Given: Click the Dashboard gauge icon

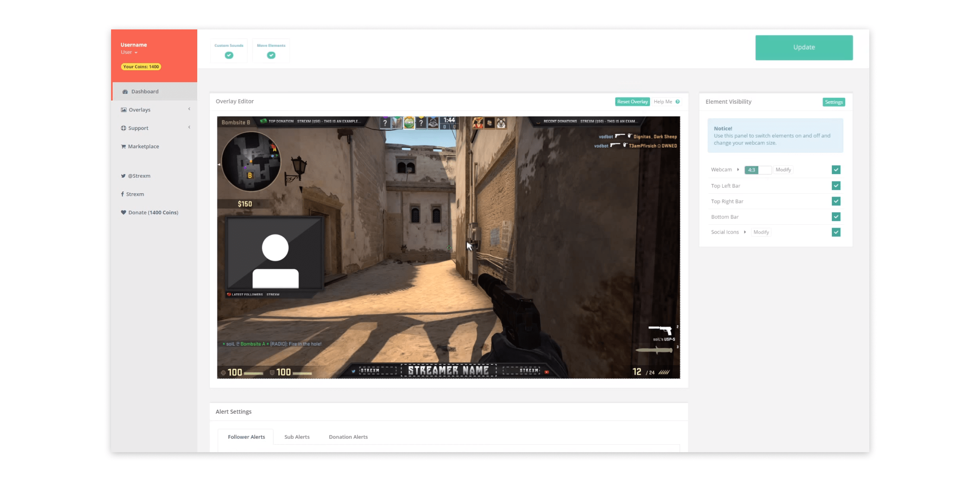Looking at the screenshot, I should (125, 91).
